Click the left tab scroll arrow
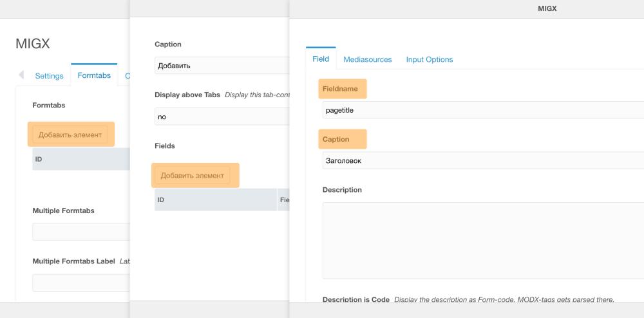 (21, 75)
